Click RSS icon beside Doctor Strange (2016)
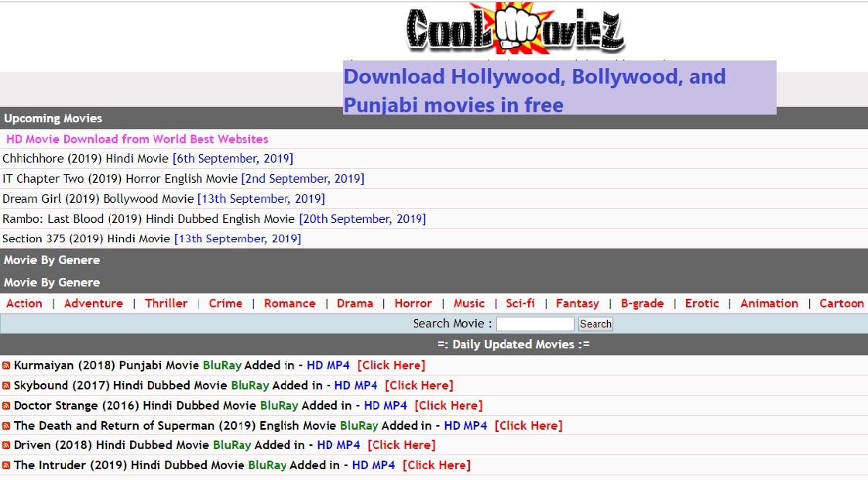Viewport: 868px width, 480px height. [6, 406]
